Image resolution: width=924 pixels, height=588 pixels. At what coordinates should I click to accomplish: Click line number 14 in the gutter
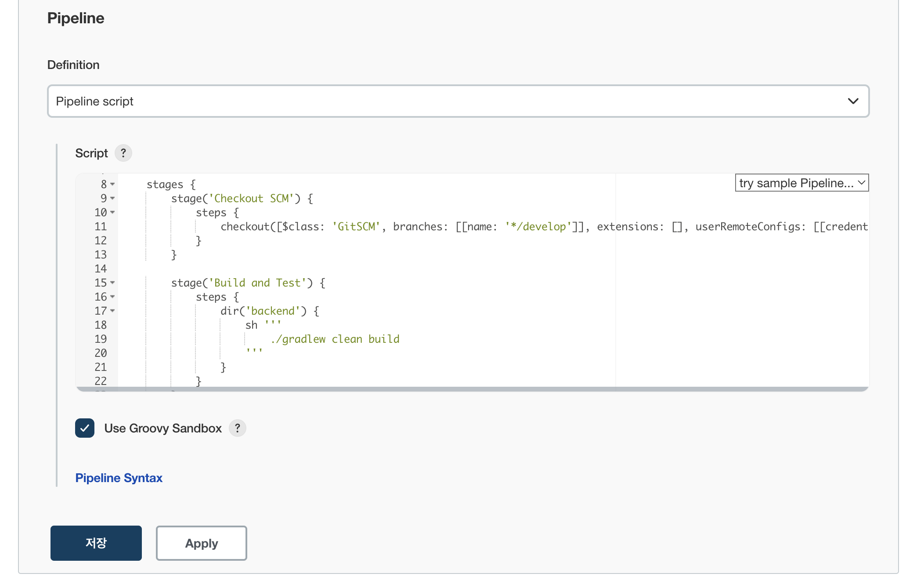tap(101, 269)
